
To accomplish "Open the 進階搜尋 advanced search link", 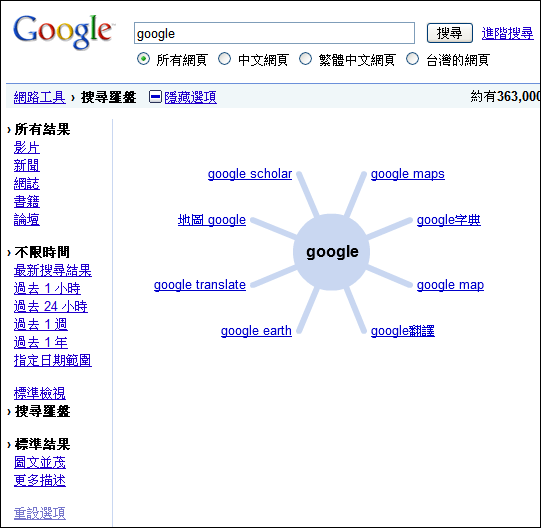I will tap(508, 33).
